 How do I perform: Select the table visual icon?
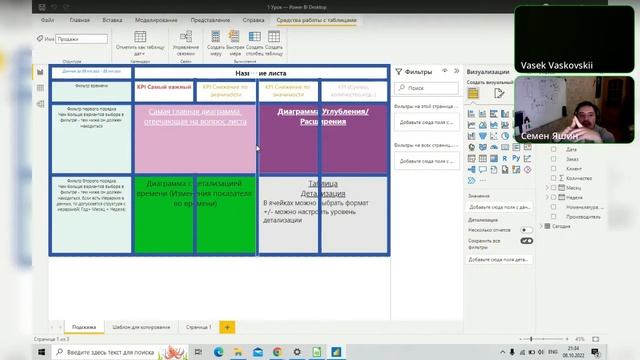pos(482,158)
